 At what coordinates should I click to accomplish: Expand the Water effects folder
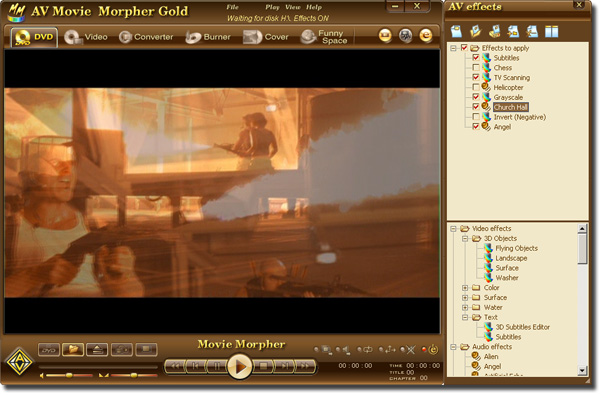point(465,307)
